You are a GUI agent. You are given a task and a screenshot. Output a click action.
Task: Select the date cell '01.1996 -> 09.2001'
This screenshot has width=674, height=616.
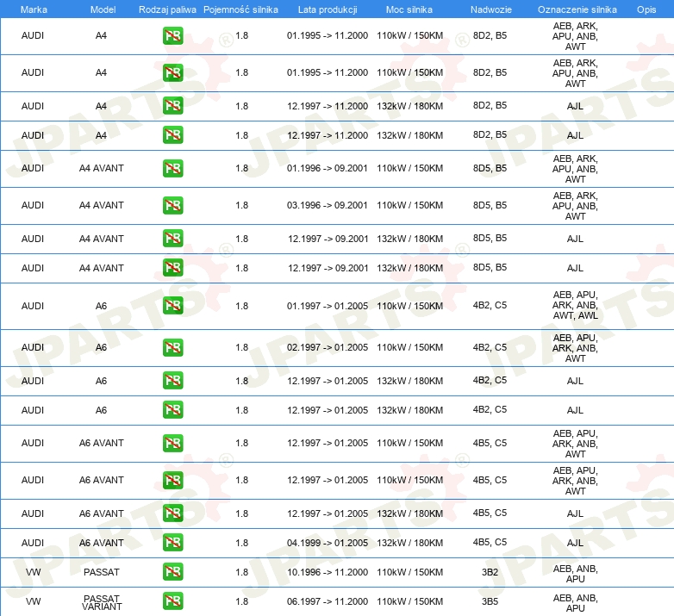click(x=328, y=168)
